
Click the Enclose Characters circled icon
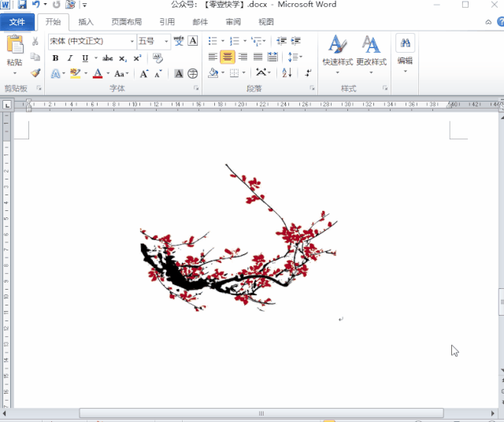[193, 73]
